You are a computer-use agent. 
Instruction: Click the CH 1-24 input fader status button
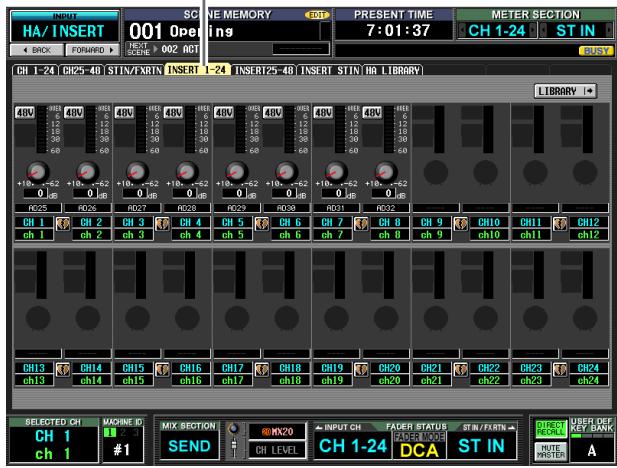[x=353, y=446]
